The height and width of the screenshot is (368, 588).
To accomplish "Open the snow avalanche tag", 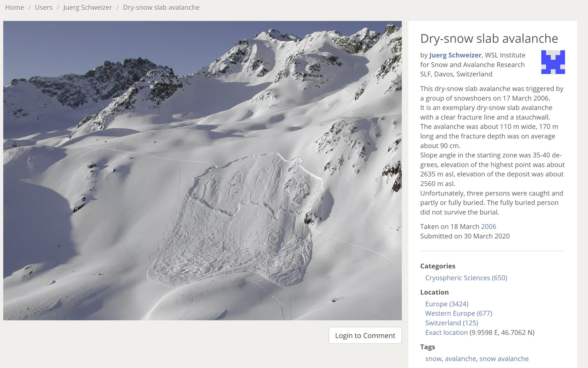I will pos(504,359).
